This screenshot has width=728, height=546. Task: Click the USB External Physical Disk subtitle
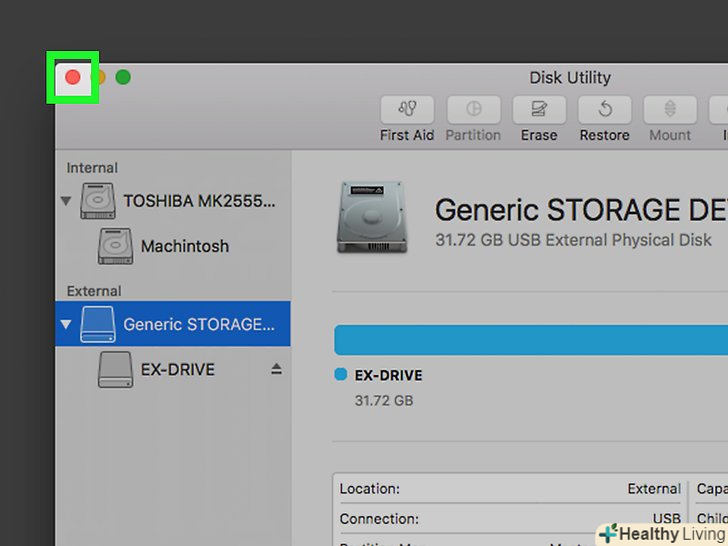click(x=573, y=240)
